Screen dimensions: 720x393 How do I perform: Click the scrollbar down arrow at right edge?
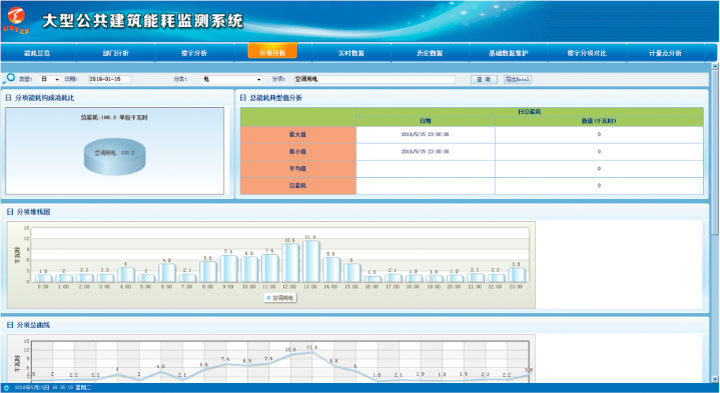pos(715,379)
